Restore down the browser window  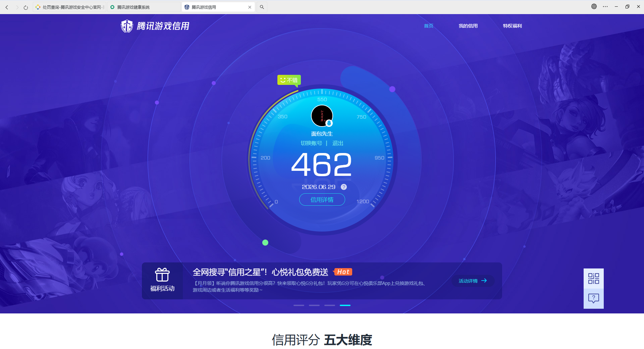pyautogui.click(x=627, y=6)
